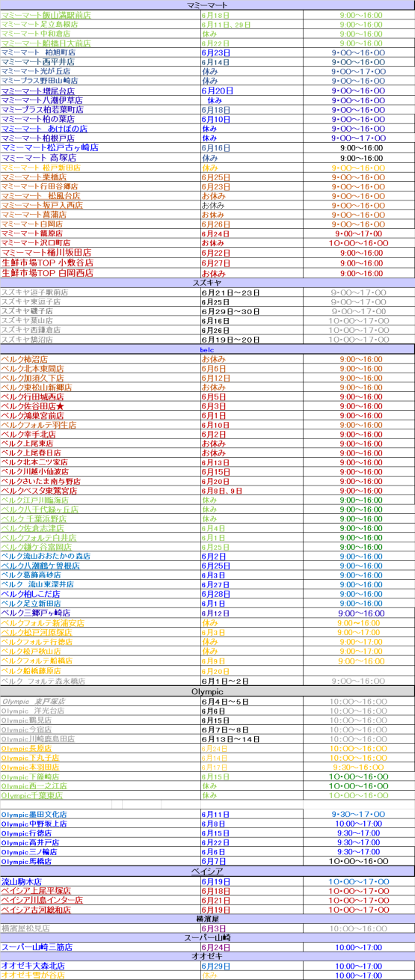The width and height of the screenshot is (415, 980).
Task: Select the マミーマート増尾台店 store link
Action: point(38,91)
